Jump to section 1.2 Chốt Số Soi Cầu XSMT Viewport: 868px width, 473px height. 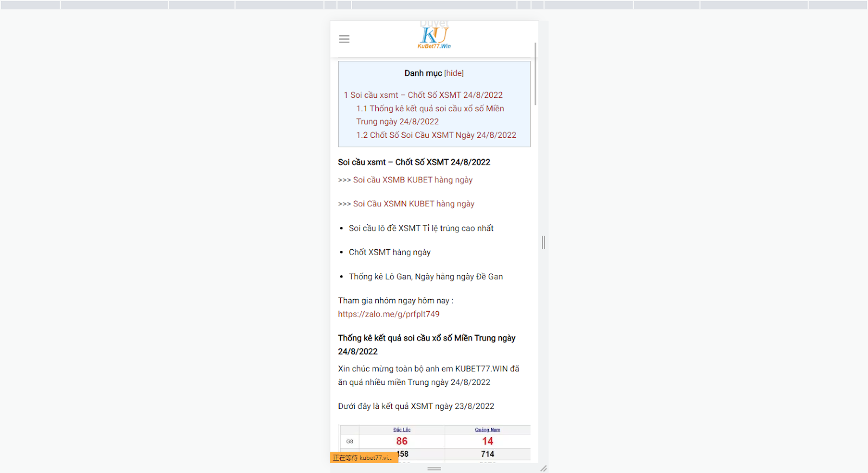[436, 135]
